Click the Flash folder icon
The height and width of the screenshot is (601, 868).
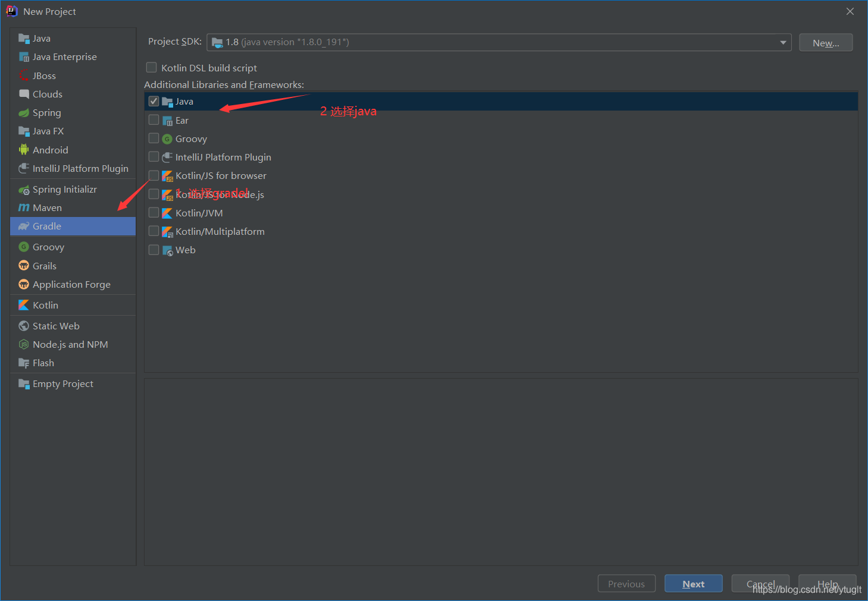click(x=24, y=363)
